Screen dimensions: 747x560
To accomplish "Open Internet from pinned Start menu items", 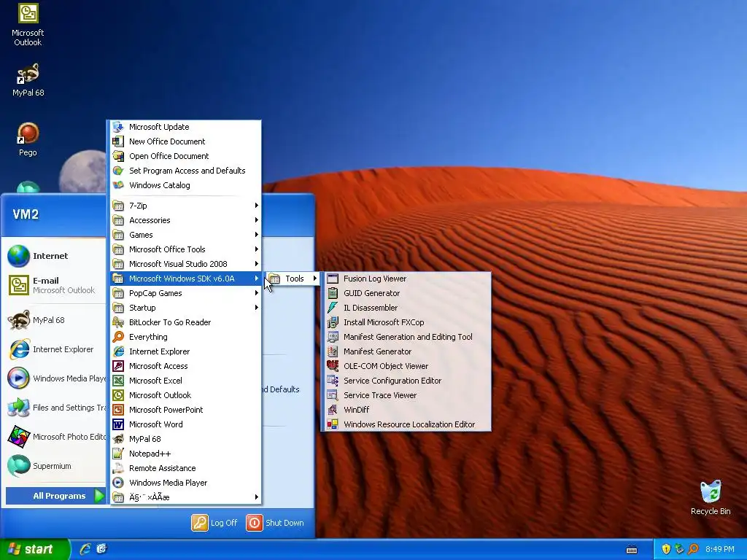I will coord(55,256).
